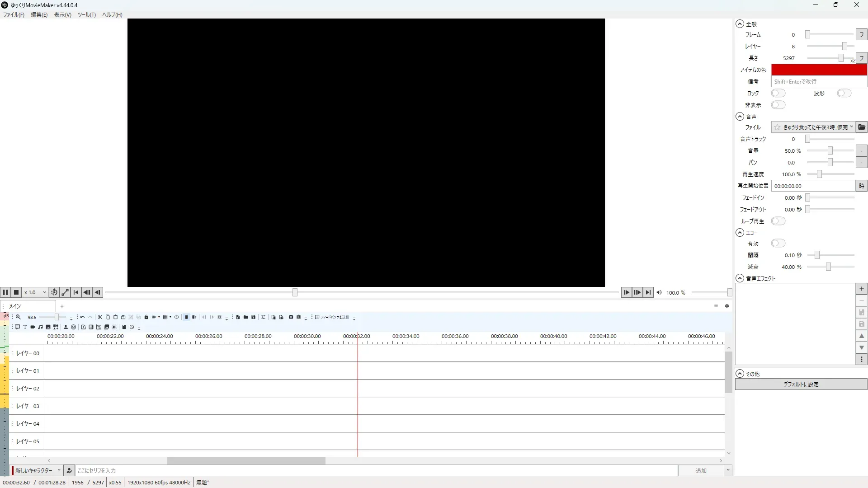This screenshot has height=488, width=868.
Task: Click the セリフ input text field
Action: click(x=375, y=470)
